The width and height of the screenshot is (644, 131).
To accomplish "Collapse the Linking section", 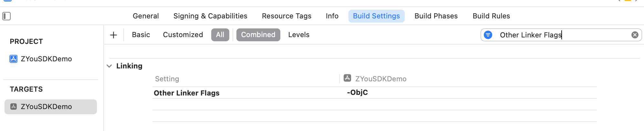I will click(109, 66).
